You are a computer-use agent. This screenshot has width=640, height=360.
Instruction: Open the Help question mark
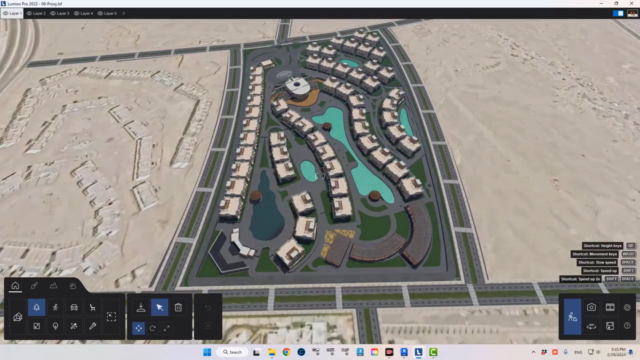point(627,326)
